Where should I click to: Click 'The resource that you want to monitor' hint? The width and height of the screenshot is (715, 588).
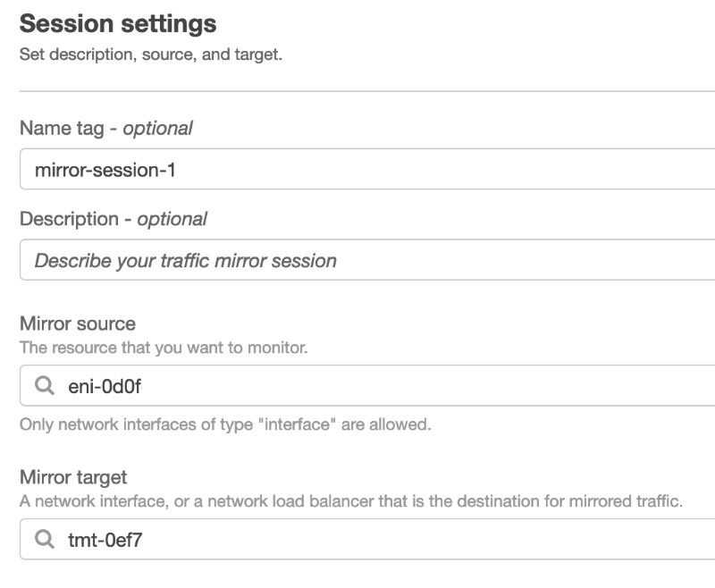tap(164, 348)
